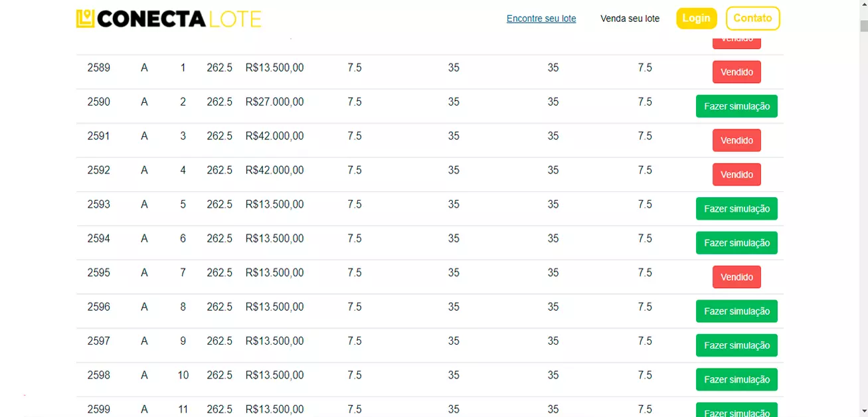Click area 262.5 in row 2595

click(219, 273)
